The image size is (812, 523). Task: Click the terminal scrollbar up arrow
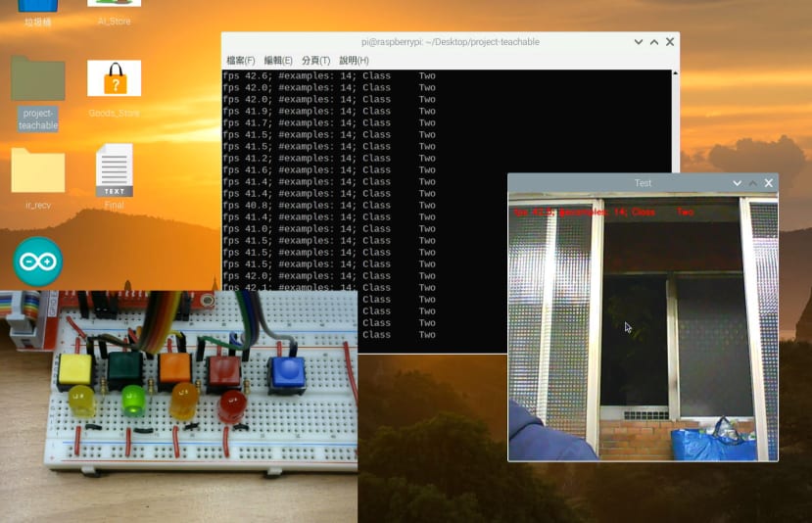coord(675,73)
